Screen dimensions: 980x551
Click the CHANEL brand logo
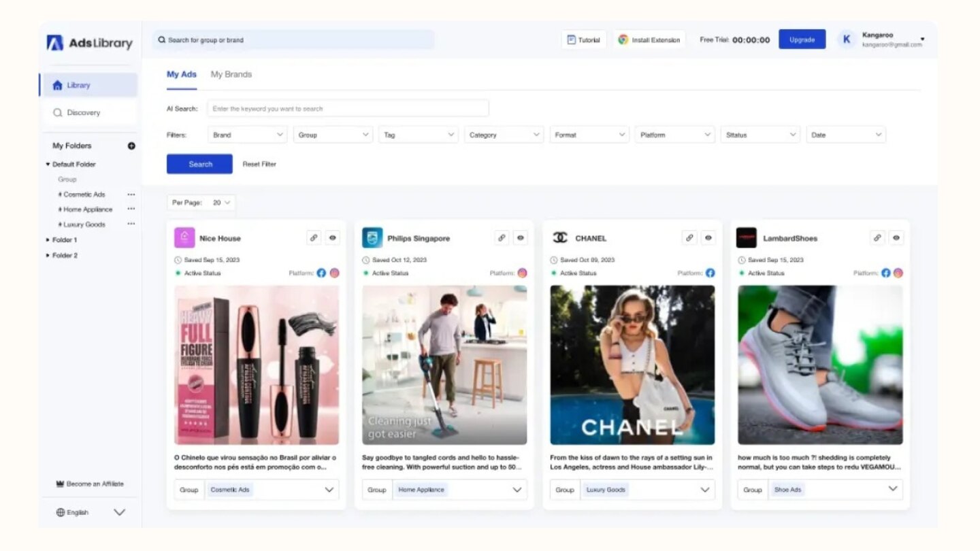tap(560, 237)
